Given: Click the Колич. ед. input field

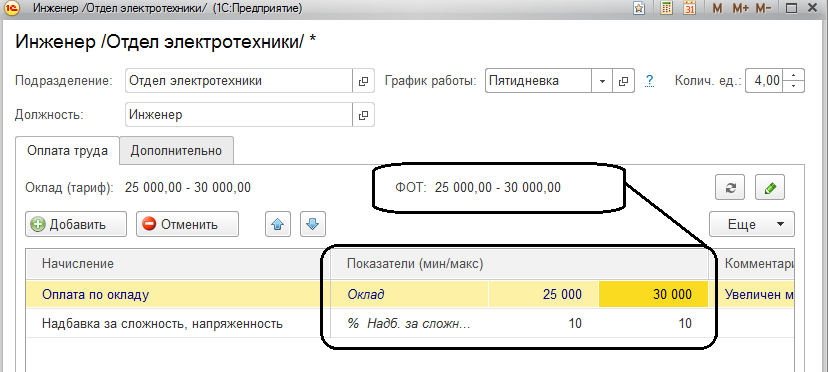Looking at the screenshot, I should (765, 81).
